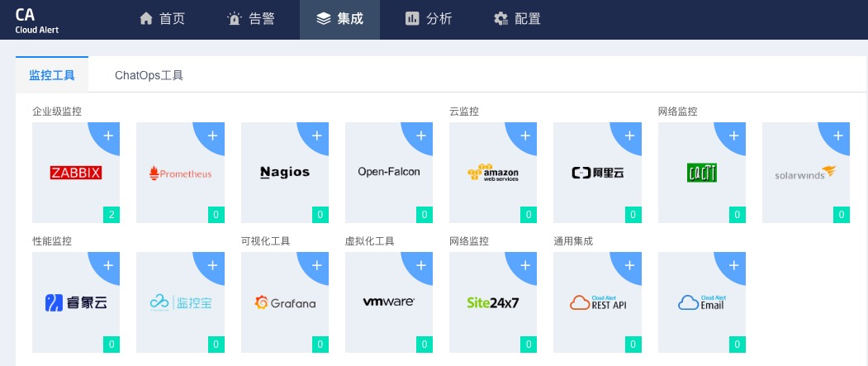Add a new Amazon Web Services integration
868x366 pixels.
524,135
